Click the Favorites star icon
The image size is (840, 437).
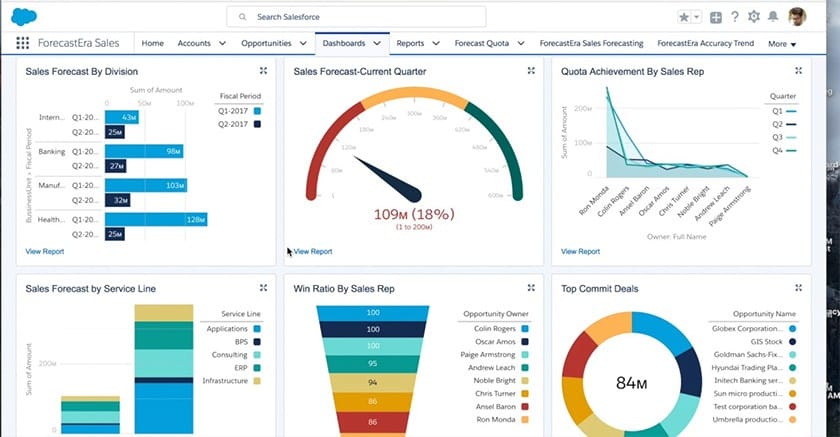click(684, 17)
